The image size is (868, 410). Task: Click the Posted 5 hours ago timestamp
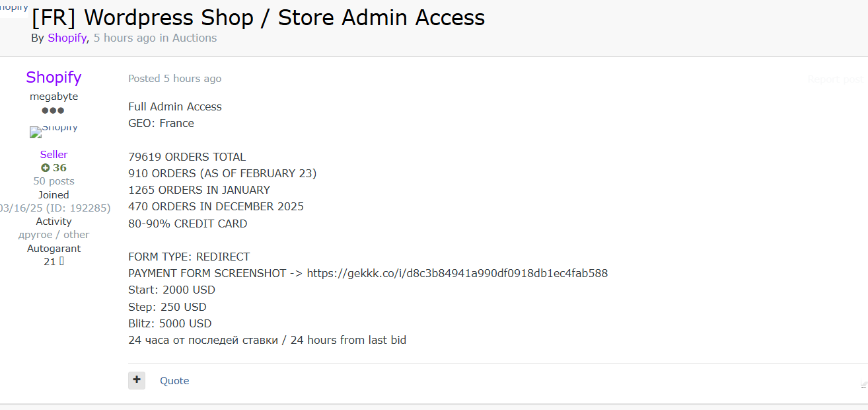pos(175,79)
